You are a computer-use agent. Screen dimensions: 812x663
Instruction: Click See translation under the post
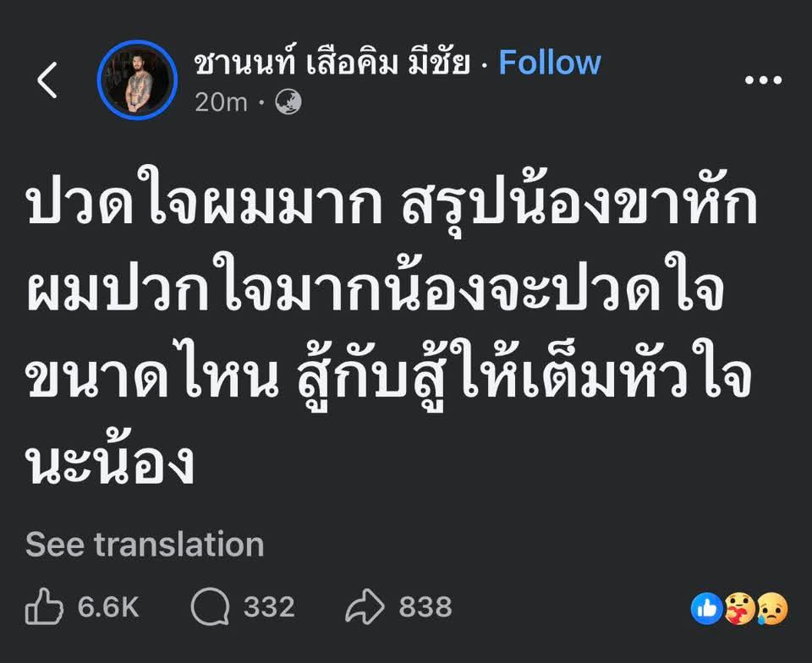click(x=145, y=544)
